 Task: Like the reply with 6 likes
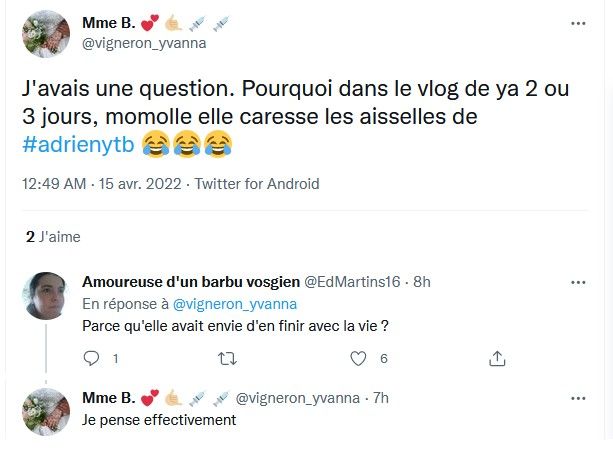(361, 358)
